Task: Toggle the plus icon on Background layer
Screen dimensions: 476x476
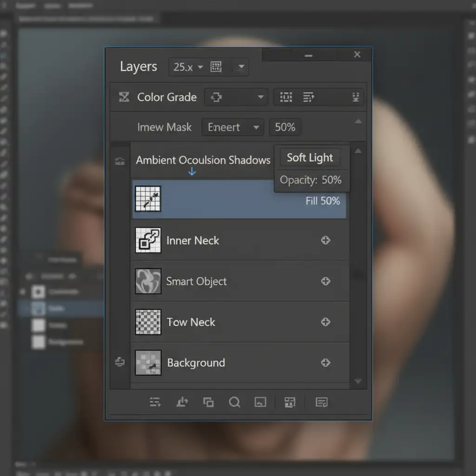Action: [325, 363]
